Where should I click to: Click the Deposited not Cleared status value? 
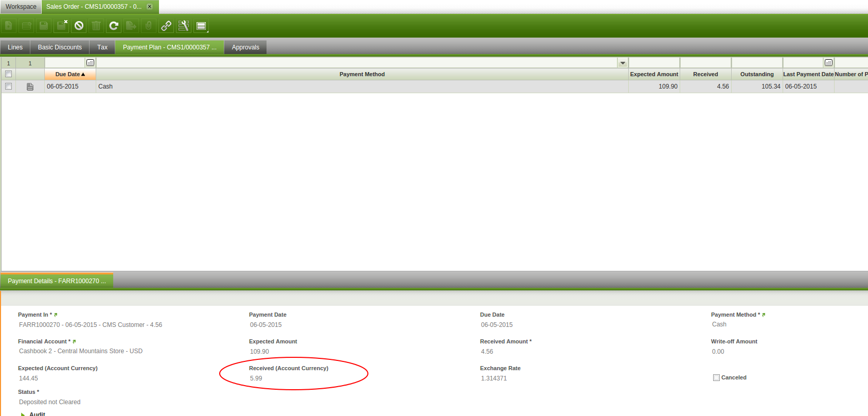(50, 402)
